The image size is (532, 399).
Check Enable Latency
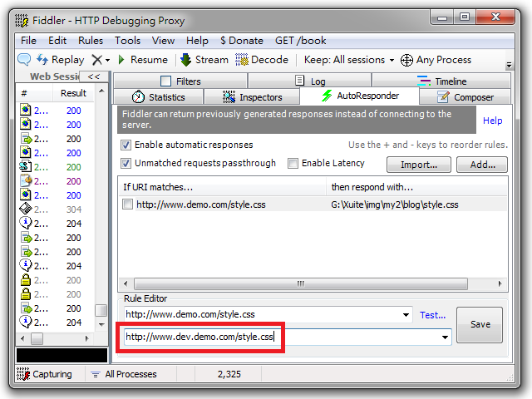click(293, 163)
